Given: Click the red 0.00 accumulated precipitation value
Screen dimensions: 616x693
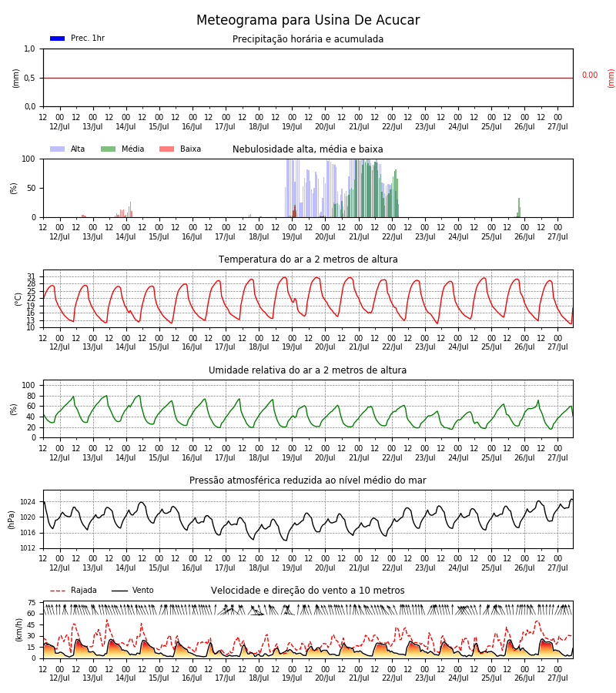Looking at the screenshot, I should (x=590, y=75).
